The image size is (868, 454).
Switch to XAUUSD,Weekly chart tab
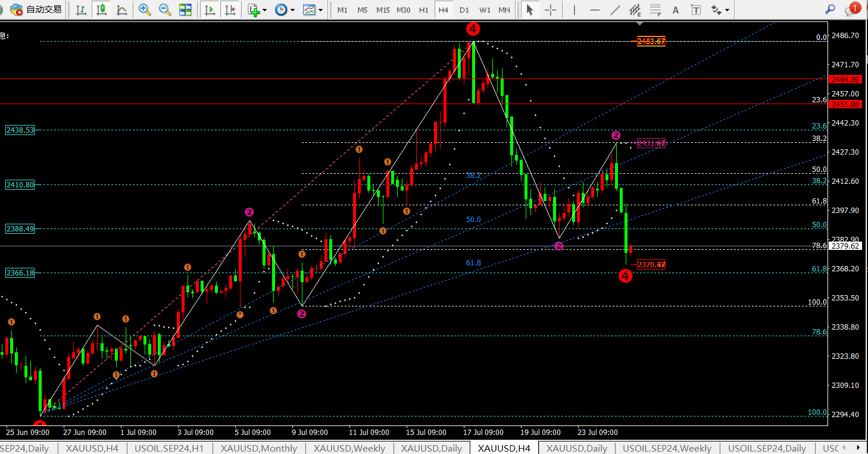[x=349, y=448]
